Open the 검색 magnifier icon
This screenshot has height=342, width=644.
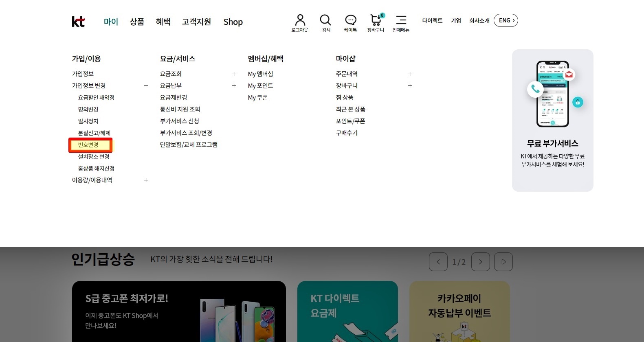pos(325,23)
